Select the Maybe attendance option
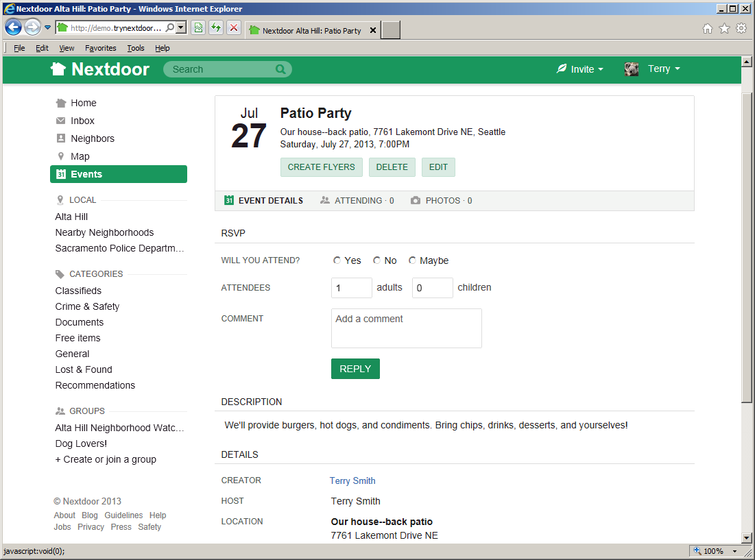 (x=411, y=260)
